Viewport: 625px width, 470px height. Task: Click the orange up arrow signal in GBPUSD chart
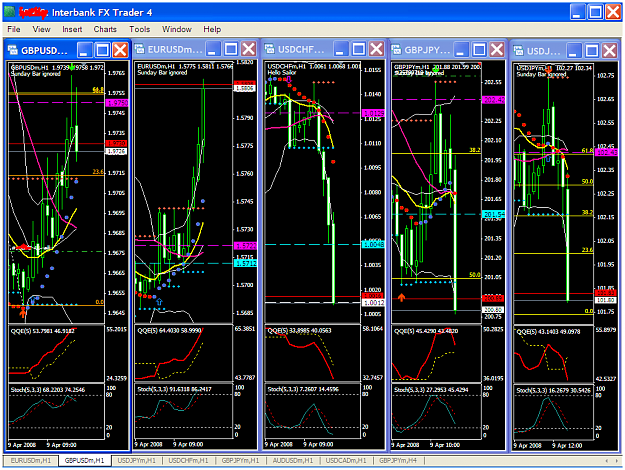(23, 312)
